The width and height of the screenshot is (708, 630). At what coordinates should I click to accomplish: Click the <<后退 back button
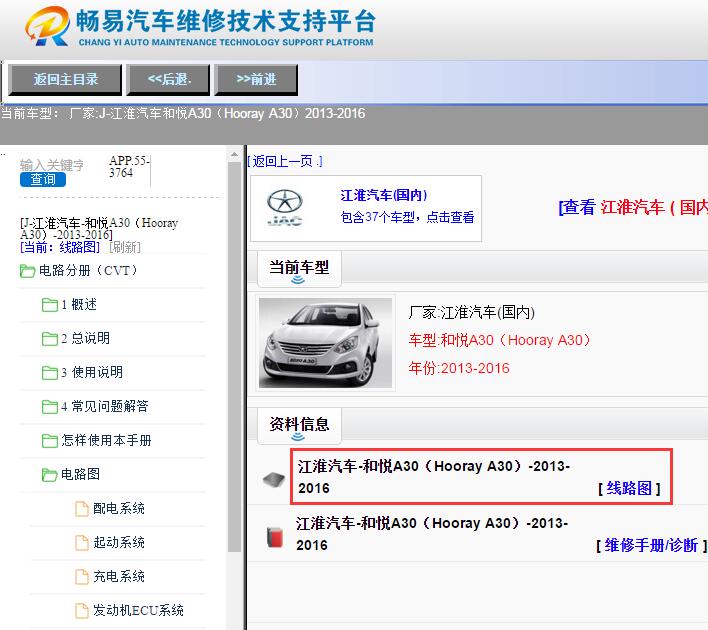(168, 79)
